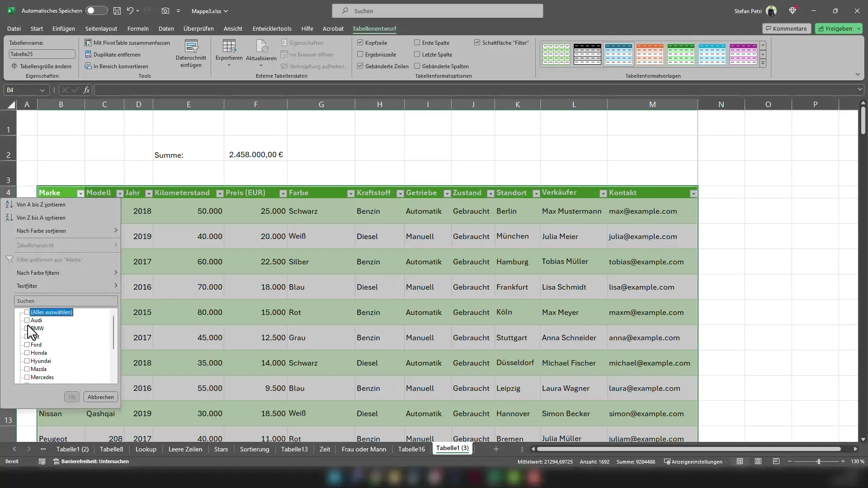Toggle Automatisches Speichern switch
The width and height of the screenshot is (868, 488).
(x=96, y=10)
